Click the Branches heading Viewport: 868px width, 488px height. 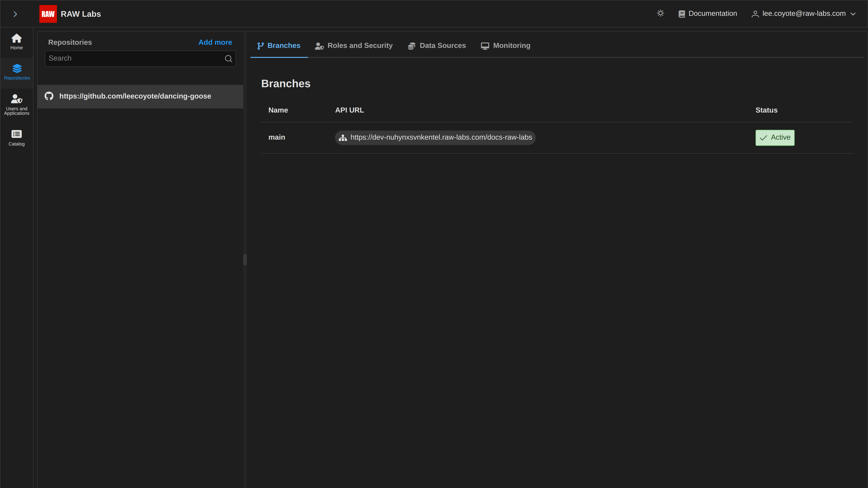(x=286, y=84)
